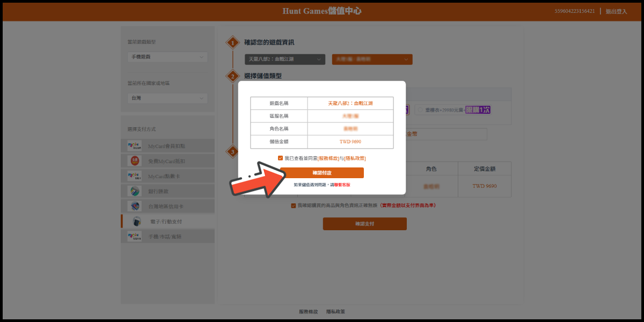644x322 pixels.
Task: Choose the 台灣地區信用卡 credit card icon
Action: click(x=134, y=206)
